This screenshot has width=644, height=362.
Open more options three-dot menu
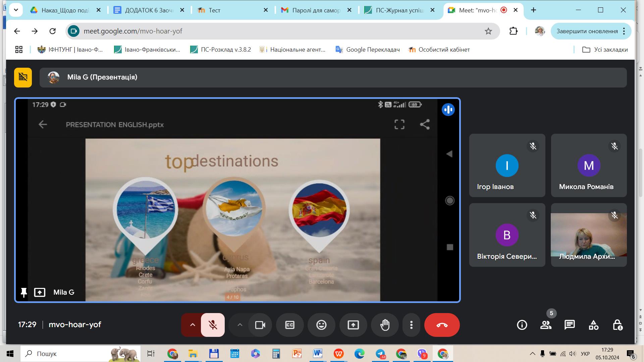pos(411,325)
